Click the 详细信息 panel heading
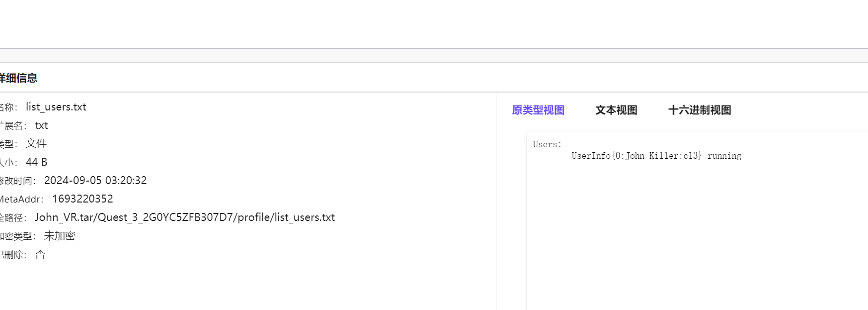Screen dimensions: 868x310 click(18, 78)
